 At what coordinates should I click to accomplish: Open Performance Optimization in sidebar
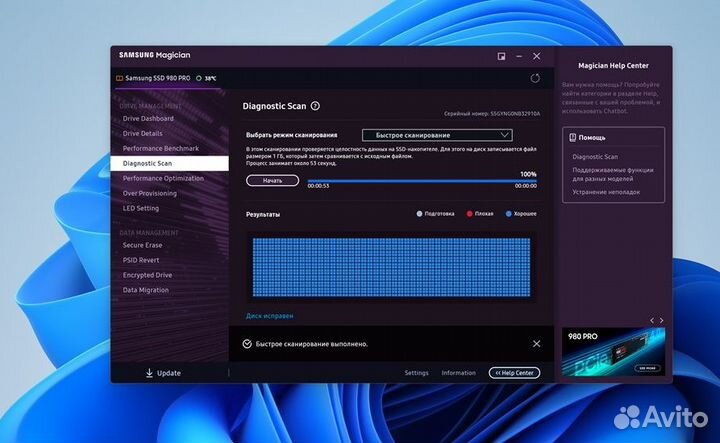coord(163,178)
